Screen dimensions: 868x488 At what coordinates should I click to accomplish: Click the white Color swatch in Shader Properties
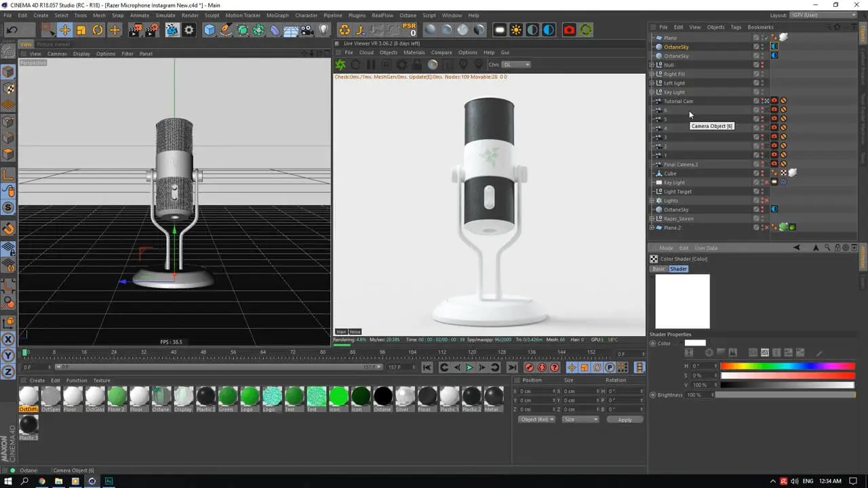(695, 343)
